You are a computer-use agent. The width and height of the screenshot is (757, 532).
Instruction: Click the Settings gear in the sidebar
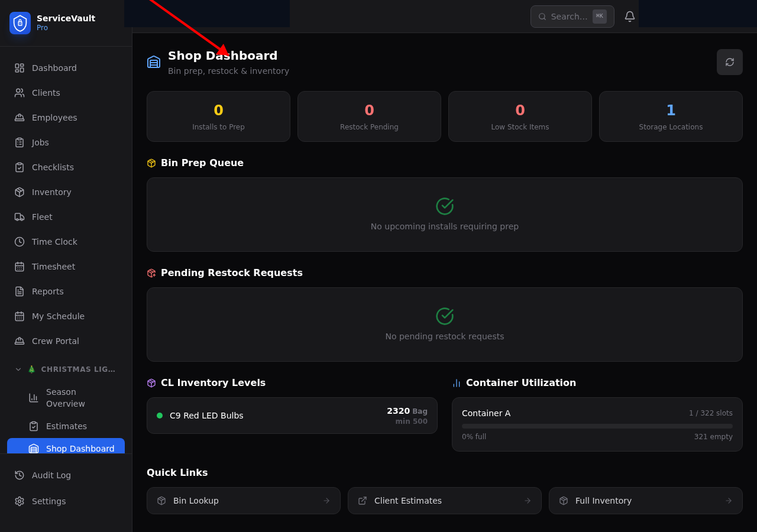pos(19,501)
